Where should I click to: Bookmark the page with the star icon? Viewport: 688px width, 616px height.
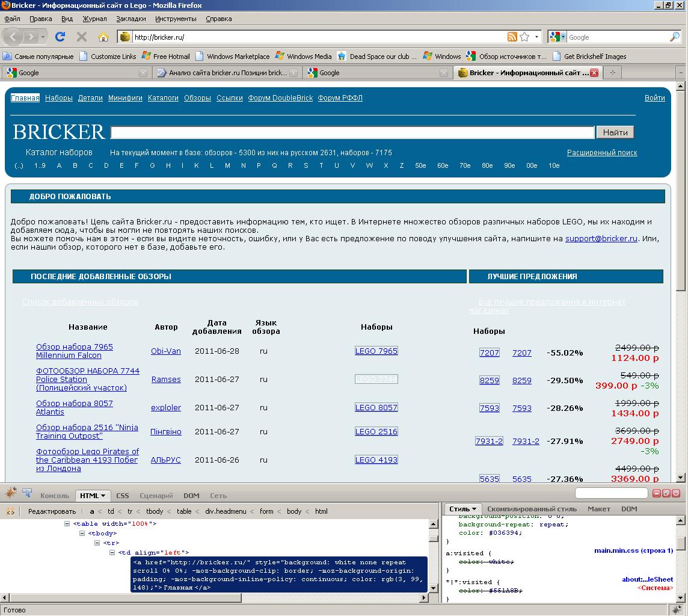pyautogui.click(x=524, y=37)
